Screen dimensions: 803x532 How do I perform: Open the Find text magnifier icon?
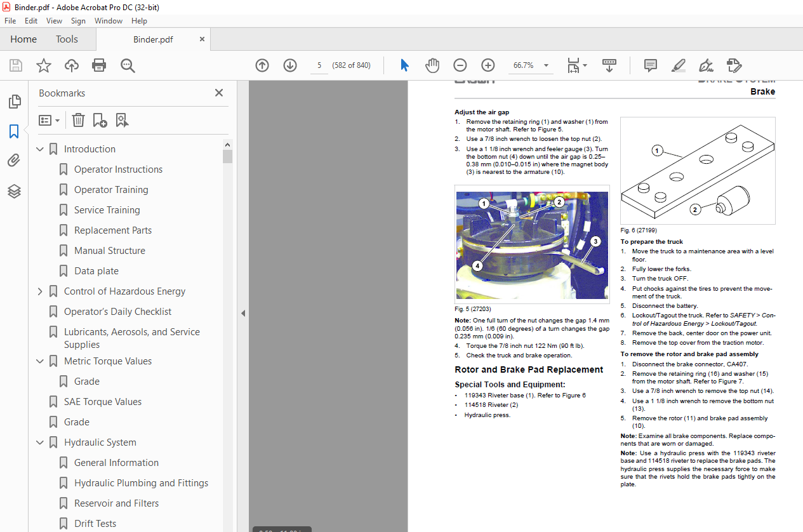(x=128, y=65)
